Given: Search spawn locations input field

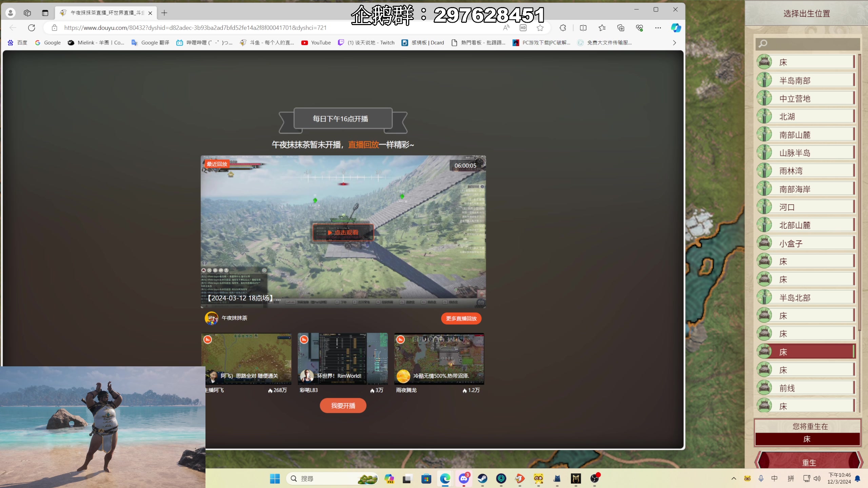Looking at the screenshot, I should click(810, 43).
